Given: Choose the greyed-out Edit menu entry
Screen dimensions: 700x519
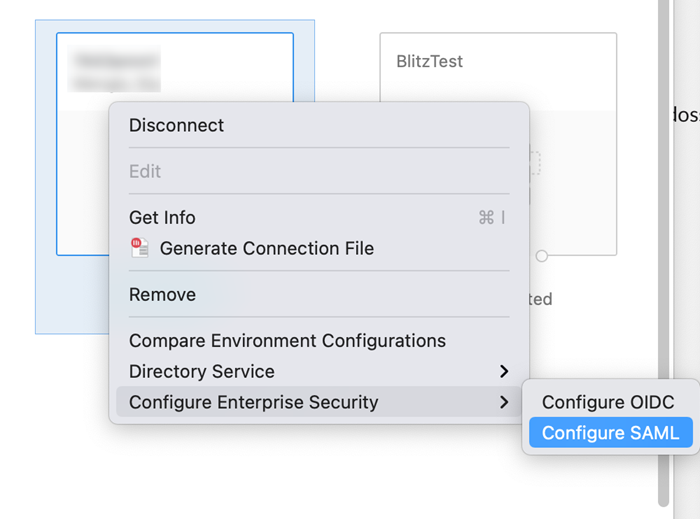Looking at the screenshot, I should point(145,171).
